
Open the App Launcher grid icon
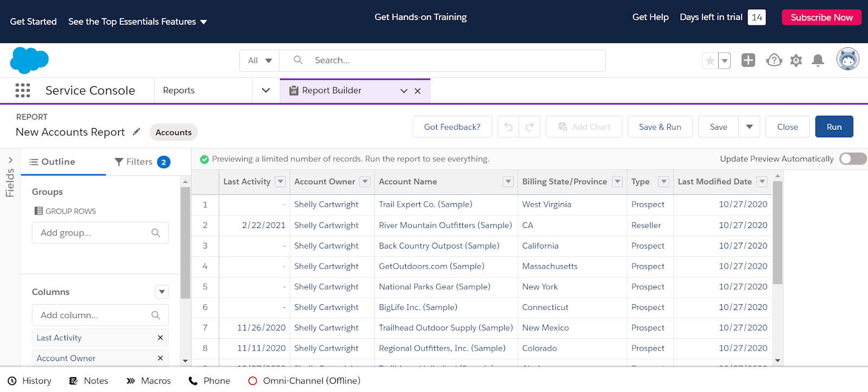[x=23, y=90]
